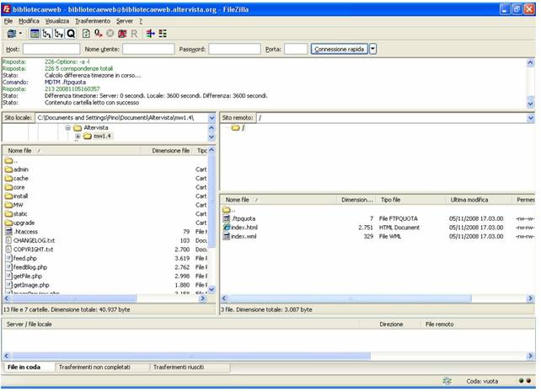Toggle the remote directory tree view
The width and height of the screenshot is (541, 392).
coord(59,34)
